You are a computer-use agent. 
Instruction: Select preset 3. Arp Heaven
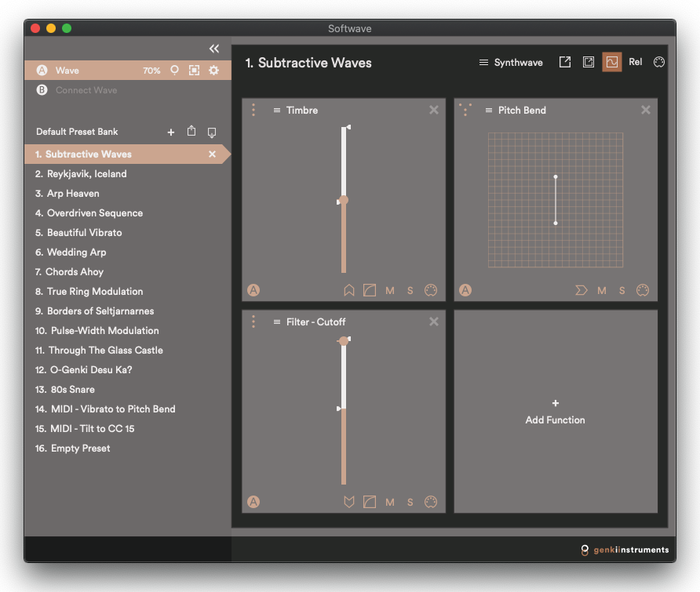[x=128, y=194]
